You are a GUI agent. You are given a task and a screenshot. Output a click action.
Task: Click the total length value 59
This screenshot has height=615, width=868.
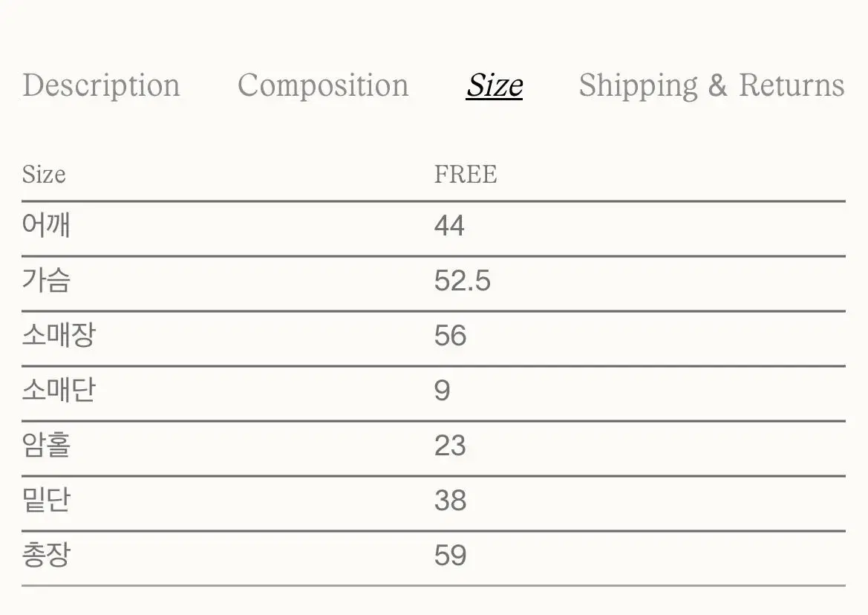[450, 555]
